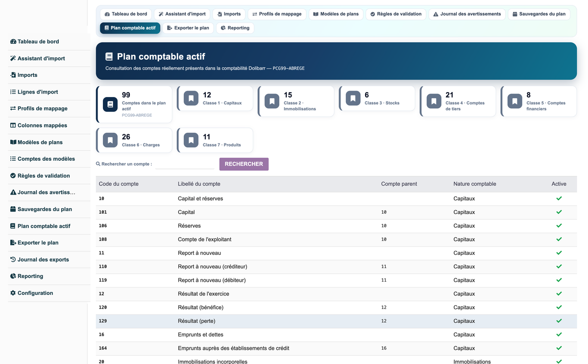Open Journal des avertissements top tab

(467, 14)
